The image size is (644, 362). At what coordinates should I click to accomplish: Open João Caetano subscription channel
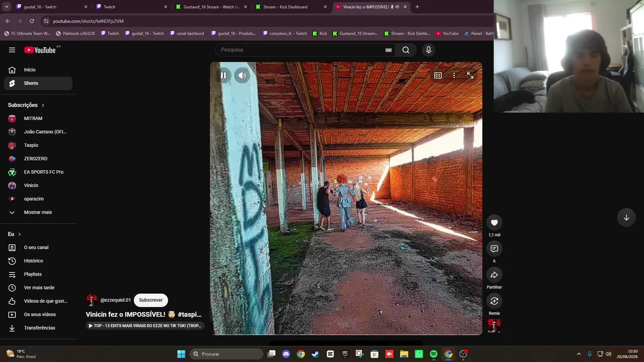pos(38,132)
